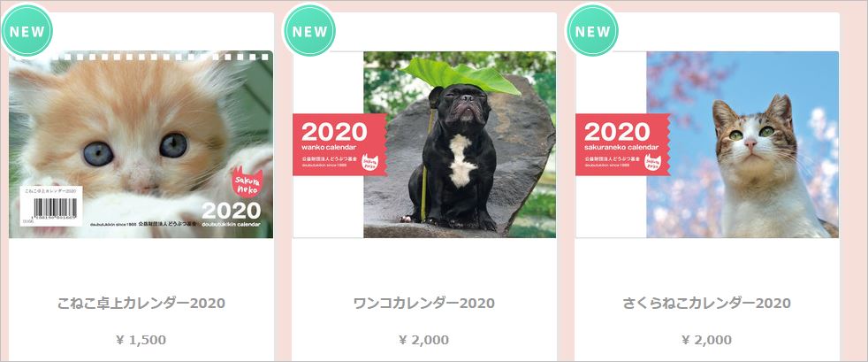Open the cat with cherry blossoms photo
The width and height of the screenshot is (868, 362).
pyautogui.click(x=742, y=144)
